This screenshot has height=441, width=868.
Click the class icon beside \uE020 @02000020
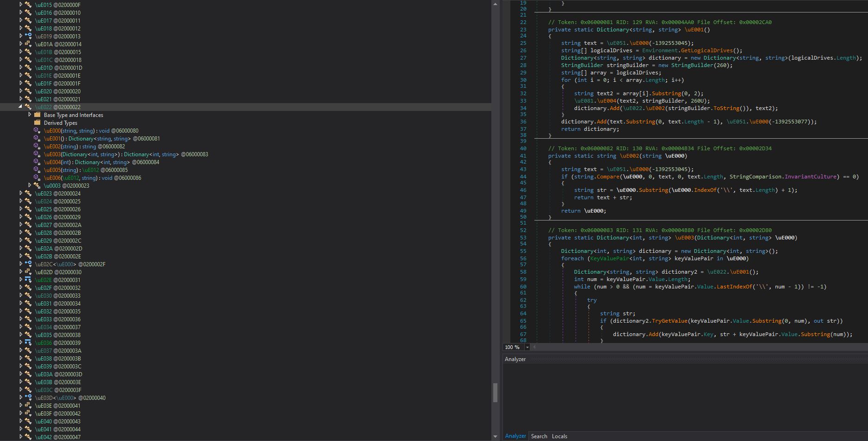point(28,92)
